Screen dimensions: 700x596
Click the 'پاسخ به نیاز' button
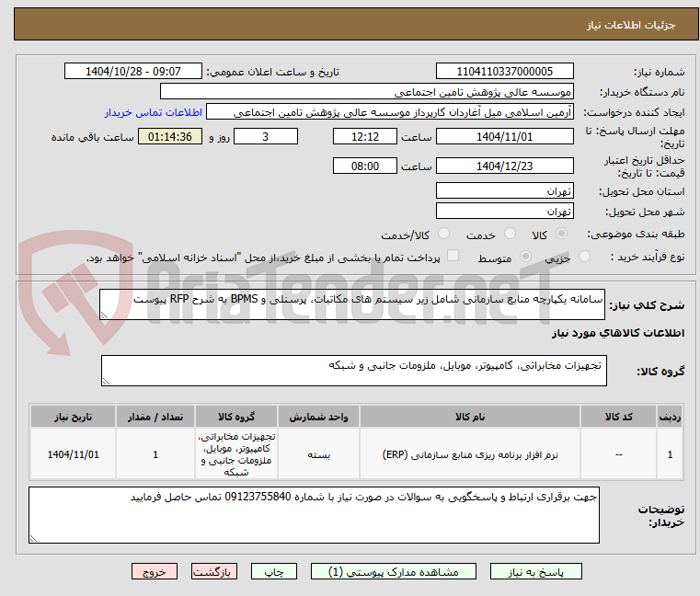pyautogui.click(x=535, y=571)
